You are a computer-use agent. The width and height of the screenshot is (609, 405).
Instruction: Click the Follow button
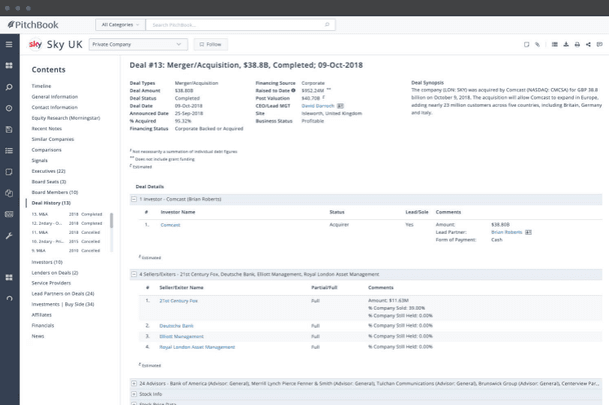point(211,44)
